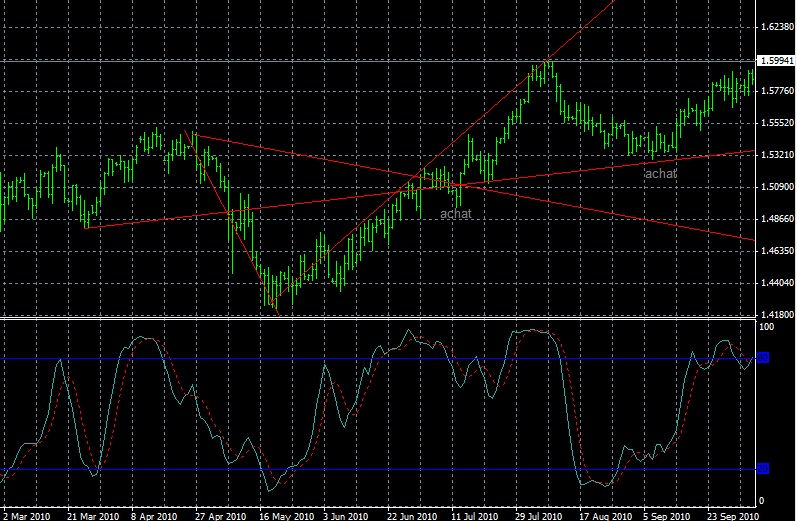Click the 1.48660 price axis label
Viewport: 797px width, 521px height.
[x=777, y=219]
